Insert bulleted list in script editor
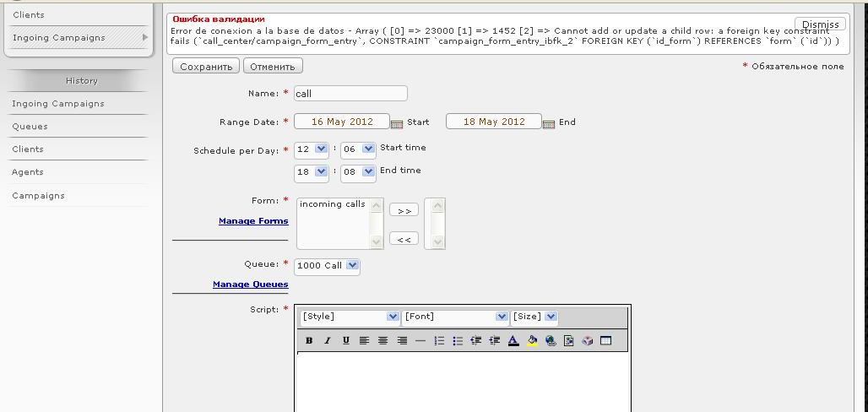868x412 pixels. point(458,340)
